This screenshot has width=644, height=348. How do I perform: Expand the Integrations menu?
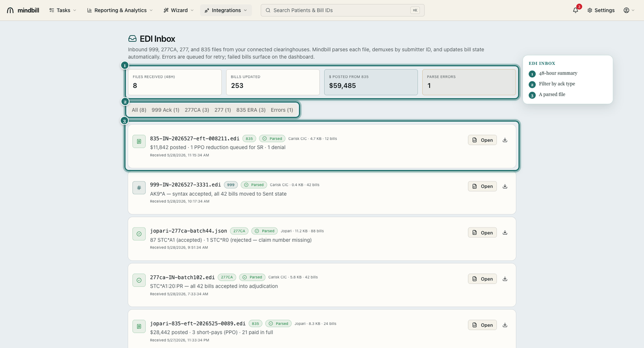click(x=226, y=10)
